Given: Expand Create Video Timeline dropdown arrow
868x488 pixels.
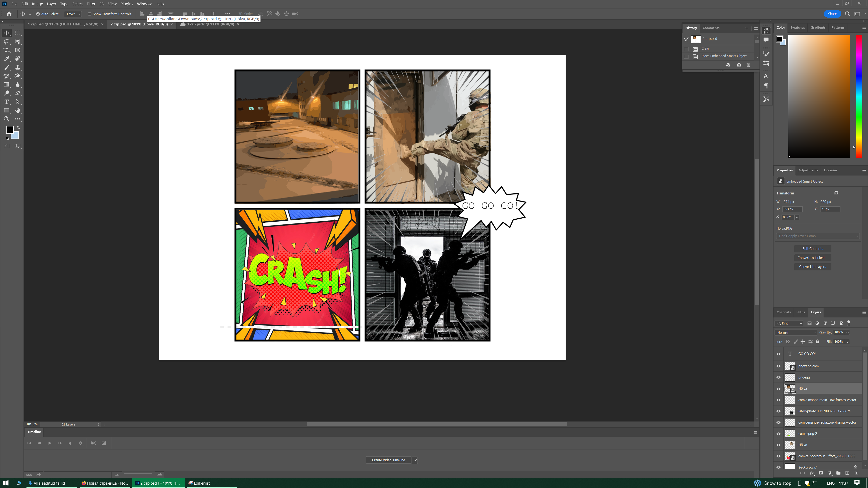Looking at the screenshot, I should coord(415,460).
